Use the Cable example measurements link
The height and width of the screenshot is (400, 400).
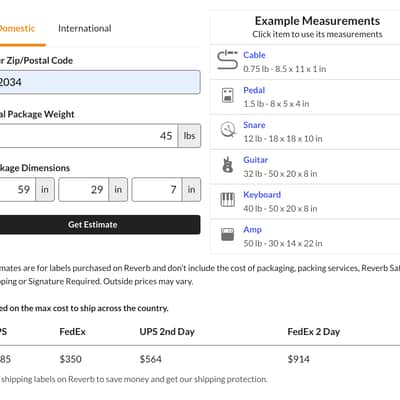point(254,55)
